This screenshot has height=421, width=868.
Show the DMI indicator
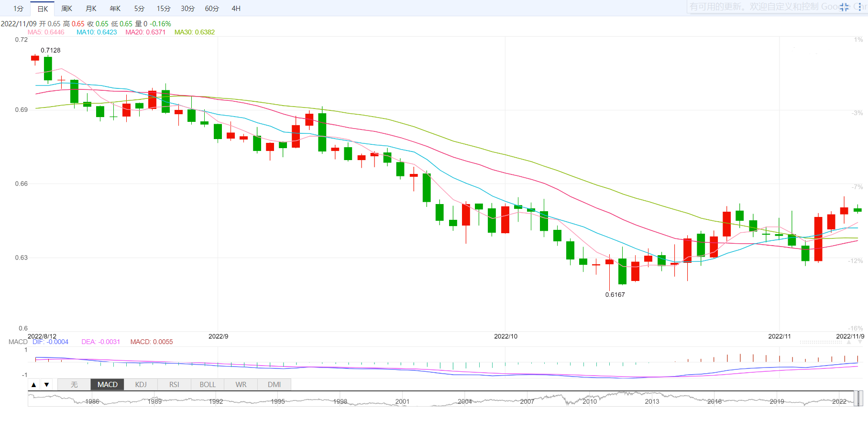click(x=274, y=385)
